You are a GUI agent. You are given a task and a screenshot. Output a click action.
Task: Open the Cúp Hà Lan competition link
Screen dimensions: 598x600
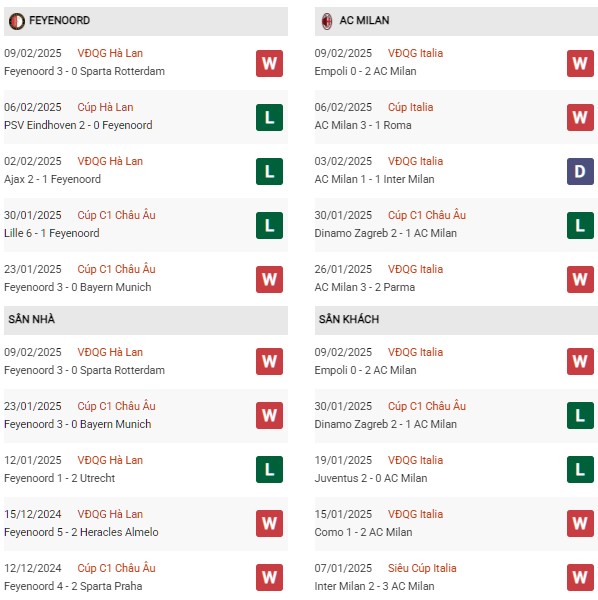point(105,107)
